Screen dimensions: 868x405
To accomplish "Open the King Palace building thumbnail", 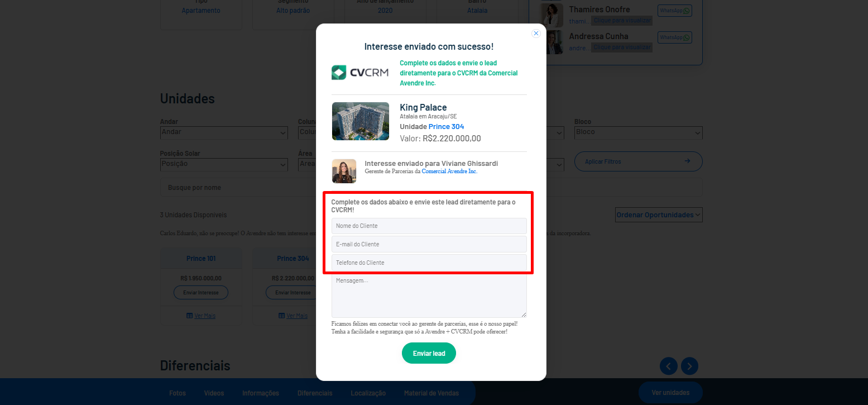I will 360,121.
